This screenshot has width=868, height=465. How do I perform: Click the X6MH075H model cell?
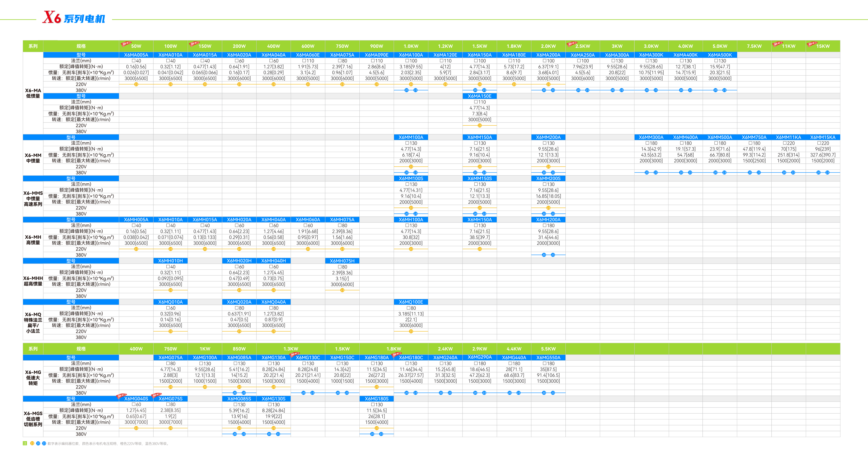tap(342, 261)
